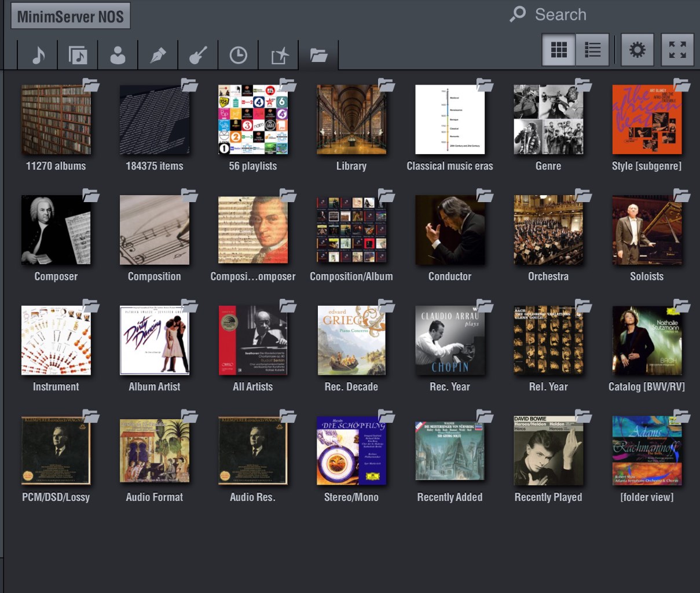Click the "Composition/Album" label text
This screenshot has width=700, height=593.
(351, 276)
